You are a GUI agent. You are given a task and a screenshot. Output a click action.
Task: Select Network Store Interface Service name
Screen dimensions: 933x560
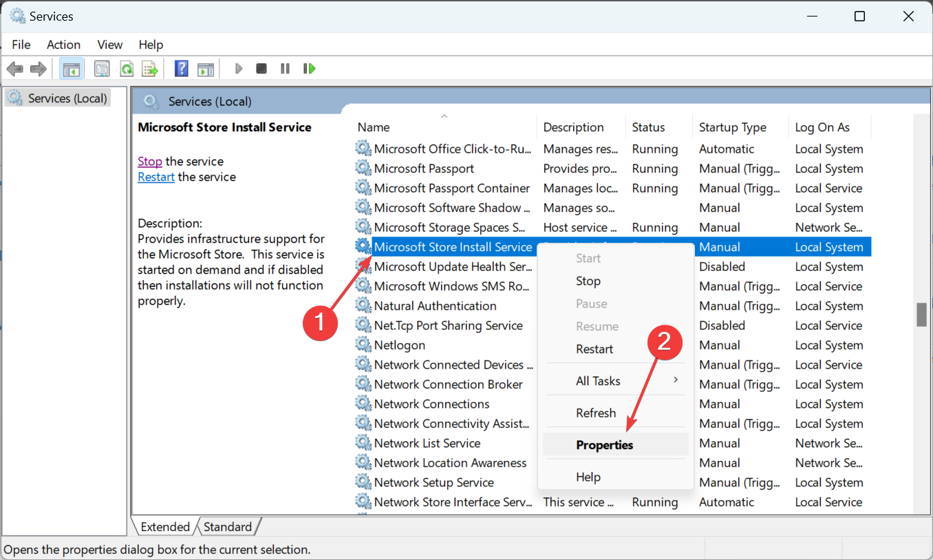pyautogui.click(x=453, y=502)
